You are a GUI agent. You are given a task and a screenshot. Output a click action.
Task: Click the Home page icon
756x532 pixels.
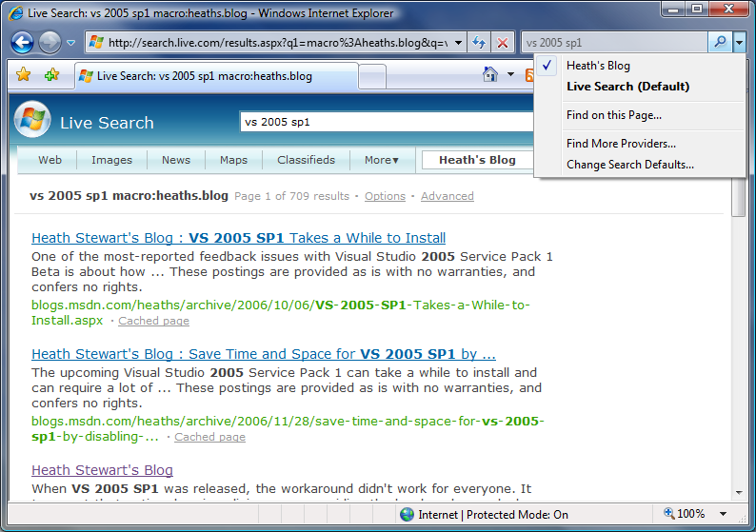[x=490, y=74]
